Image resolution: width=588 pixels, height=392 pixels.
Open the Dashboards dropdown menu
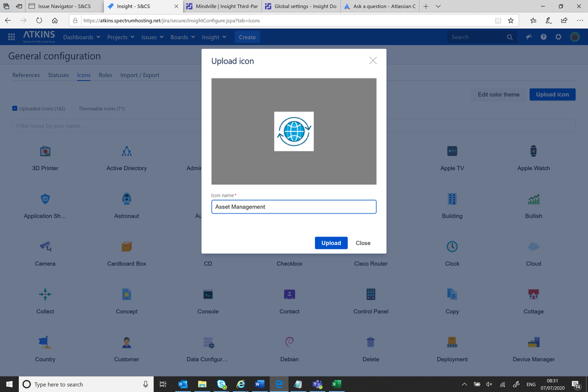tap(81, 37)
